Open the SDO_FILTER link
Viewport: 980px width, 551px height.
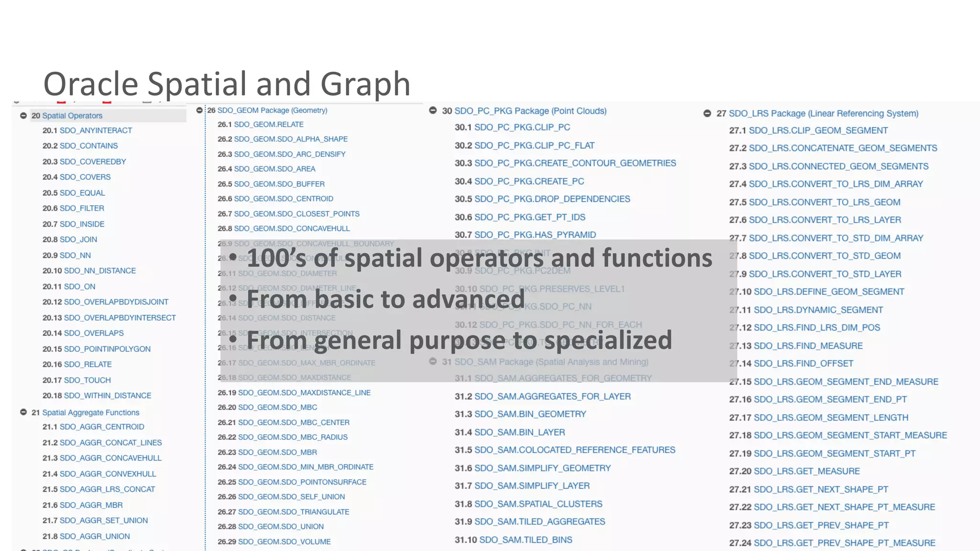tap(82, 209)
